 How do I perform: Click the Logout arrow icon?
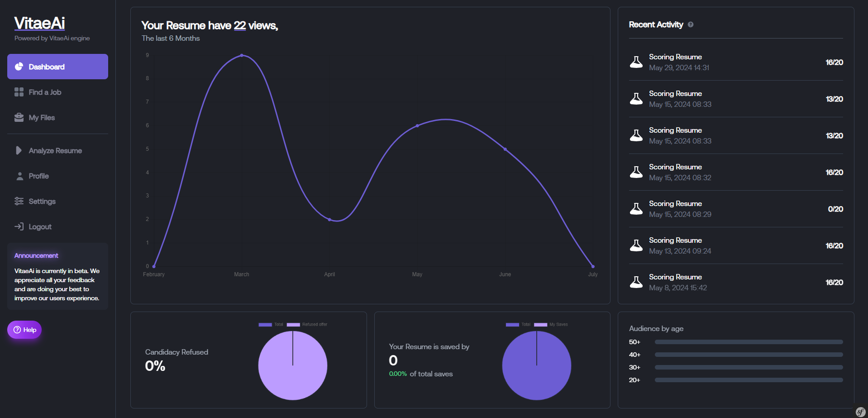[x=19, y=226]
